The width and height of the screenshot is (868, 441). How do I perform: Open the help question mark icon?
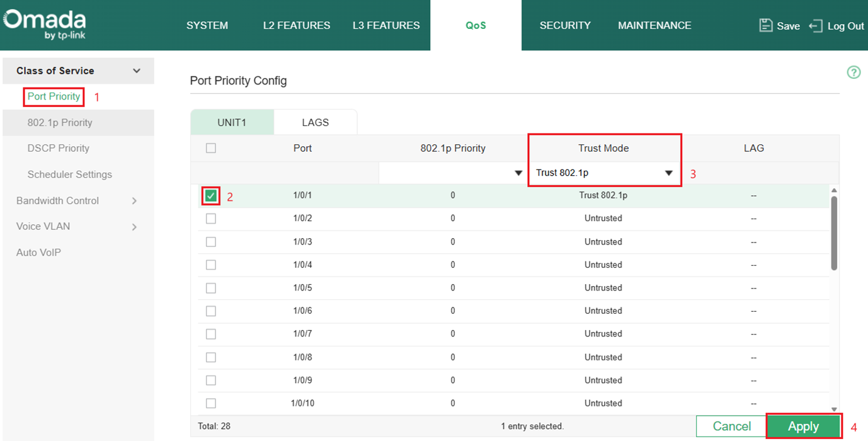point(854,72)
